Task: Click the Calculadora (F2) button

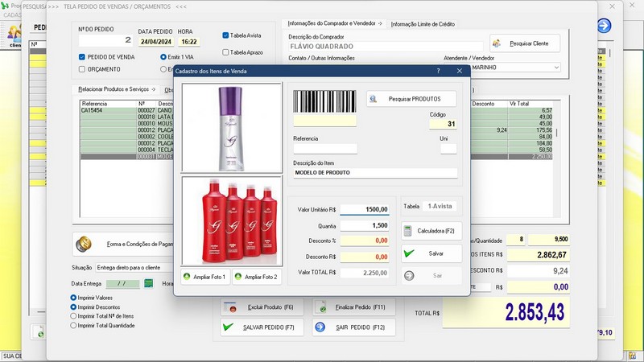Action: point(431,231)
